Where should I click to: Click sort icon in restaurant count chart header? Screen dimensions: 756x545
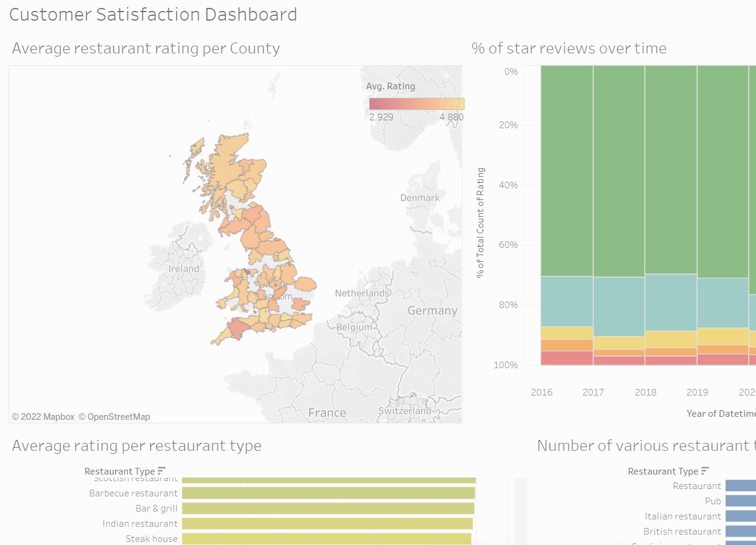pyautogui.click(x=705, y=471)
